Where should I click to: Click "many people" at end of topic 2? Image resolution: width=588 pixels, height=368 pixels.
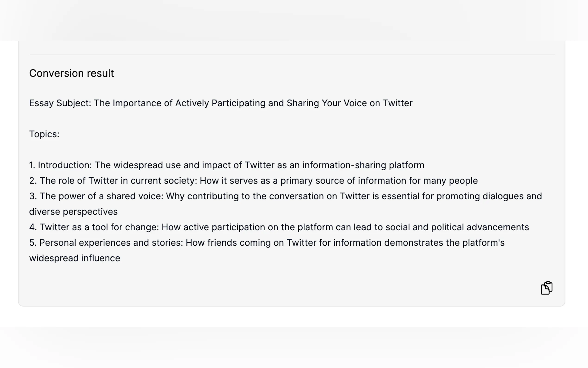tap(450, 181)
